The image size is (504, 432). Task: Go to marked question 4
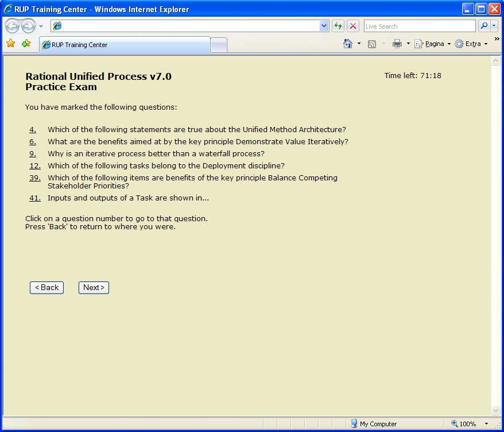coord(33,130)
